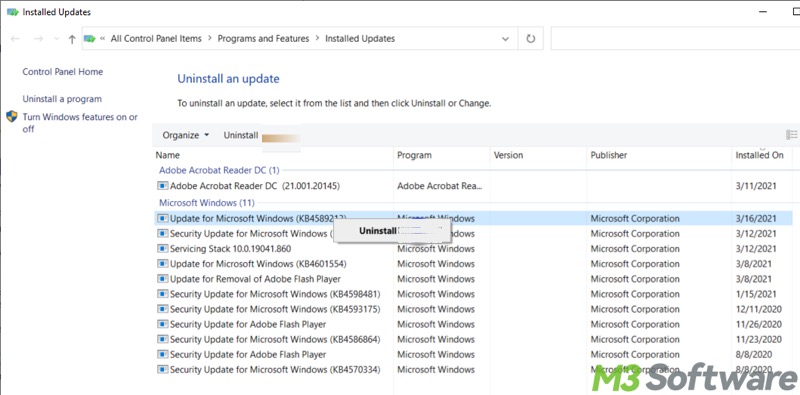
Task: Open Control Panel Home
Action: pos(63,72)
